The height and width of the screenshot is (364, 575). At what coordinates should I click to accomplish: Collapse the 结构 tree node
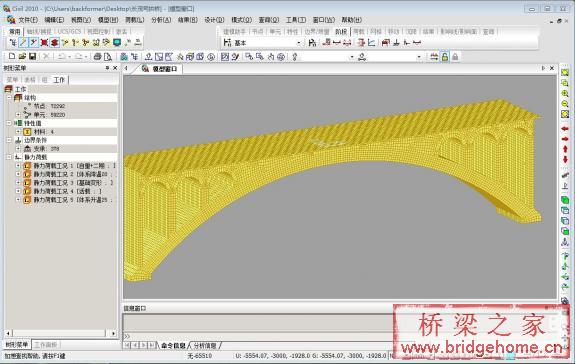point(9,98)
